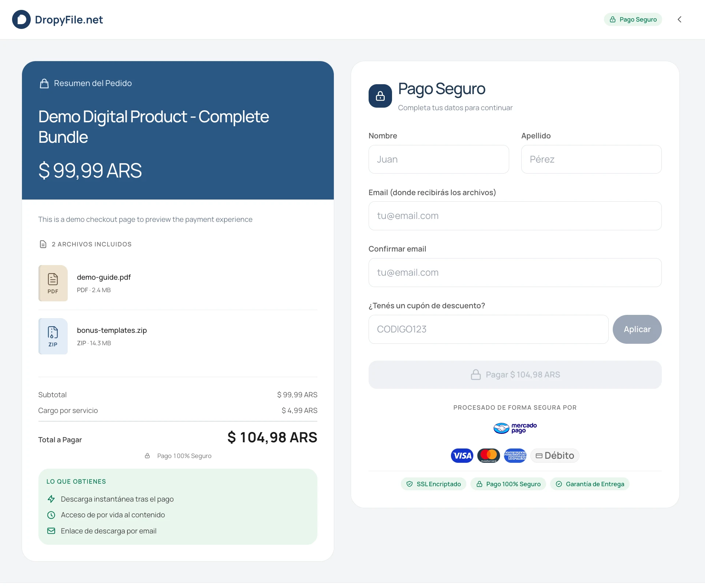Focus the Apellido input field
The image size is (705, 588).
[x=591, y=159]
